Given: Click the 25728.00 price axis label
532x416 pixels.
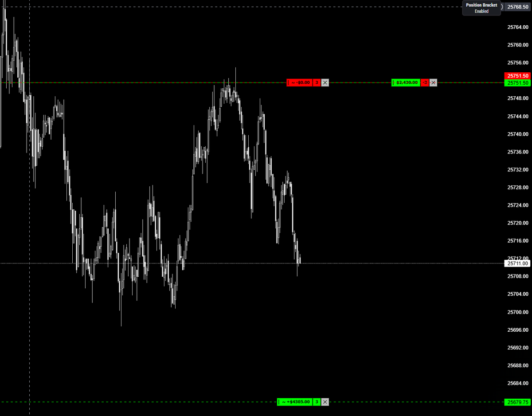Looking at the screenshot, I should pyautogui.click(x=517, y=188).
